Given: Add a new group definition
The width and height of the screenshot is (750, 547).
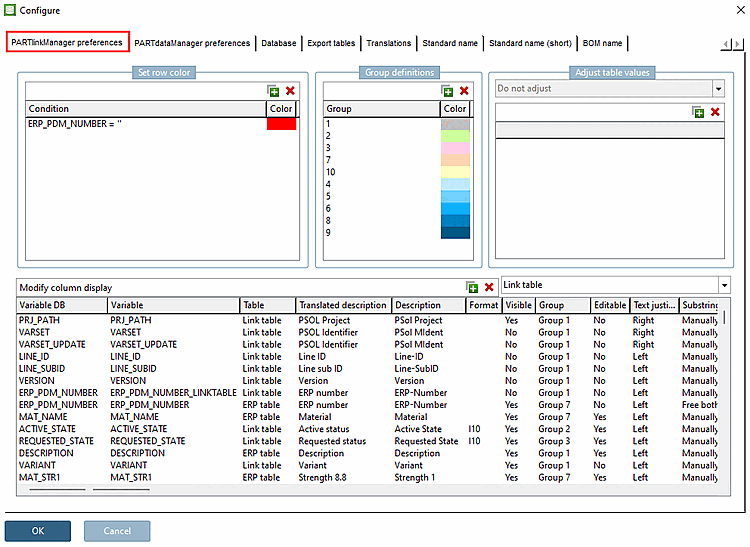Looking at the screenshot, I should coord(447,91).
